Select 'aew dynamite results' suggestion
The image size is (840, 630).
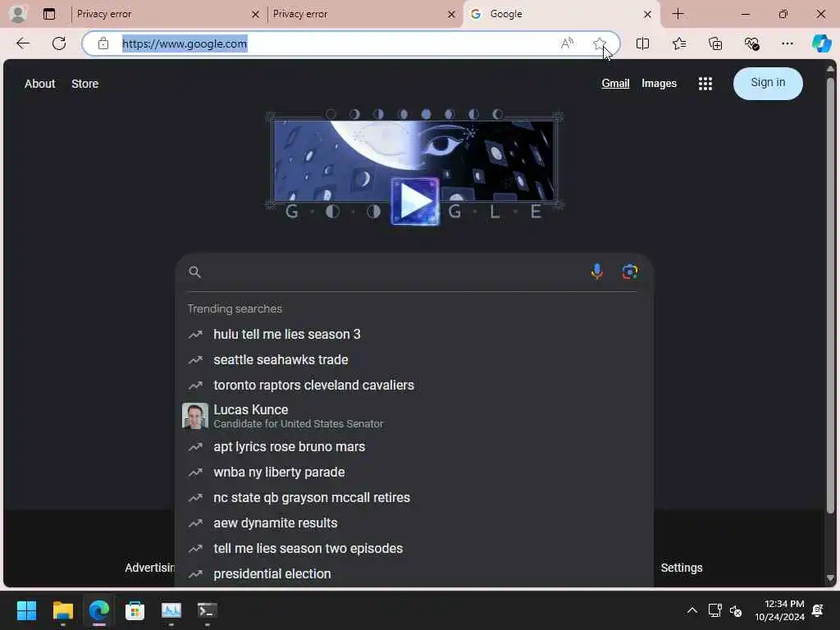point(414,523)
